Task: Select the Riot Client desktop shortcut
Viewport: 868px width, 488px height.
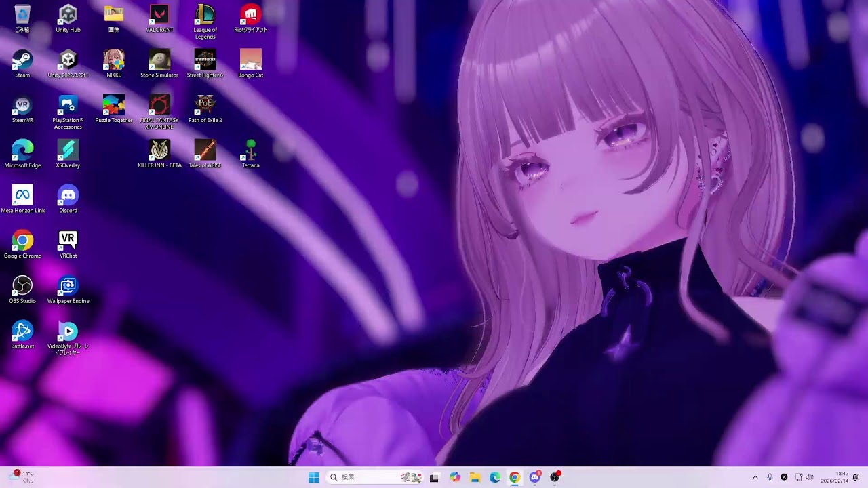Action: coord(250,18)
